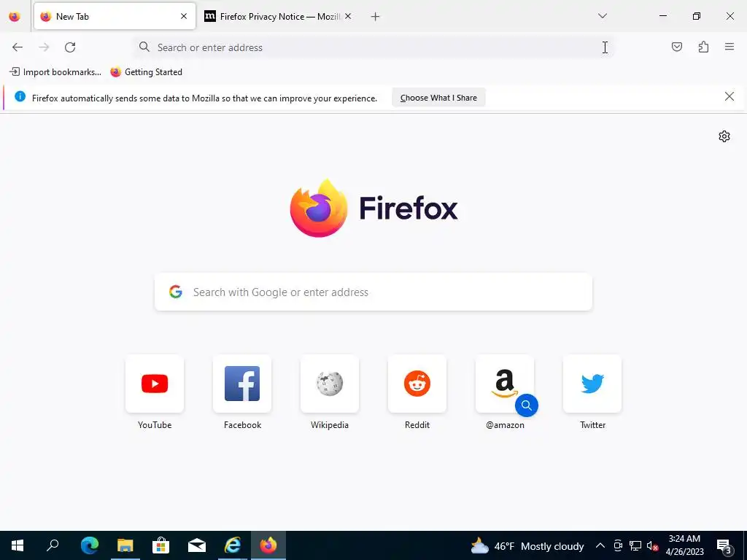The image size is (747, 560).
Task: Open the weather widget showing 46°F
Action: pyautogui.click(x=527, y=545)
